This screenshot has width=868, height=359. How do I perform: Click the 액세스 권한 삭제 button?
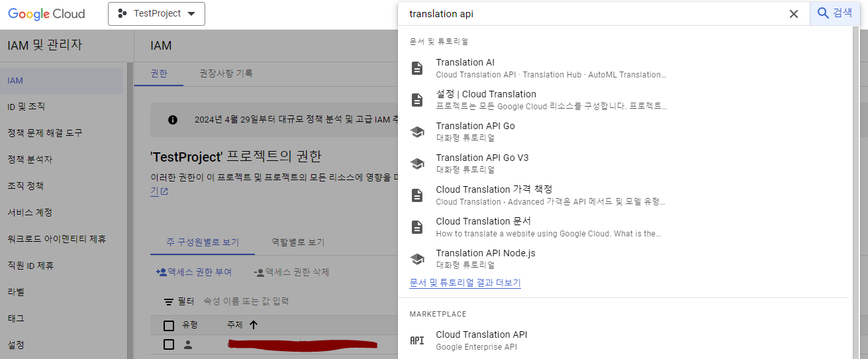click(291, 272)
